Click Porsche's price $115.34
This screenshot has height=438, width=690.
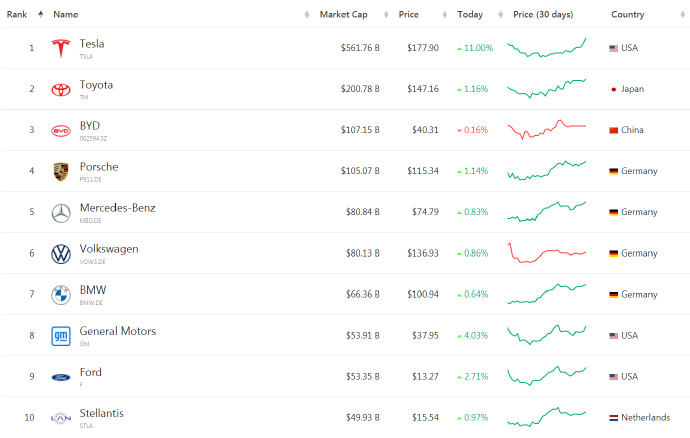(x=423, y=171)
